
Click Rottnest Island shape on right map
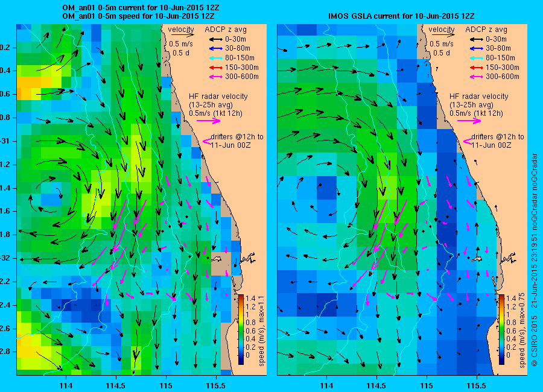coord(477,259)
